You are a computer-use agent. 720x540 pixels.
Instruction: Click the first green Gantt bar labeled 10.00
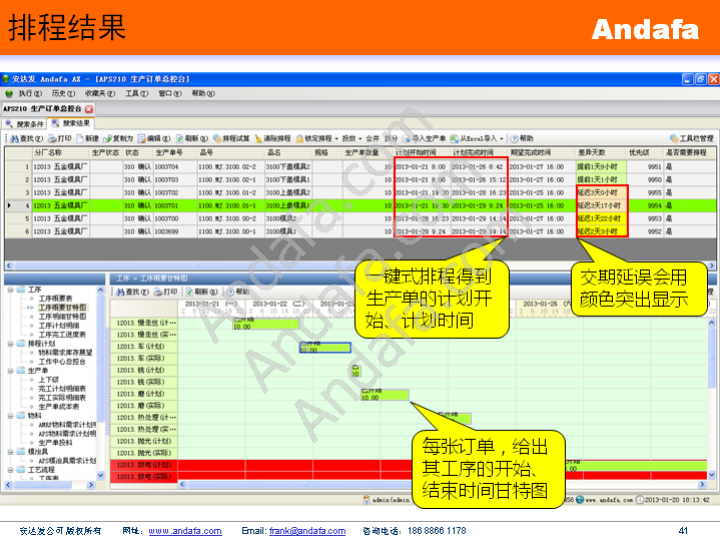point(265,323)
